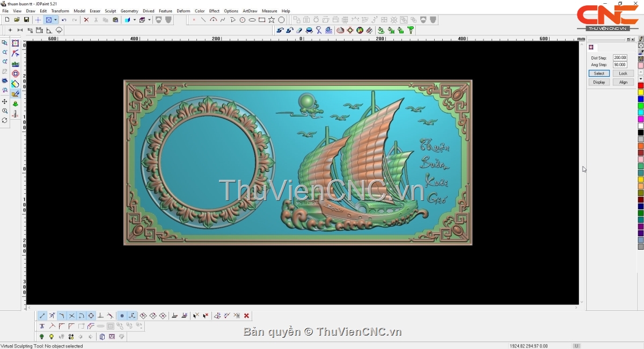Viewport: 644px width, 349px height.
Task: Click the red X delete icon
Action: [86, 20]
